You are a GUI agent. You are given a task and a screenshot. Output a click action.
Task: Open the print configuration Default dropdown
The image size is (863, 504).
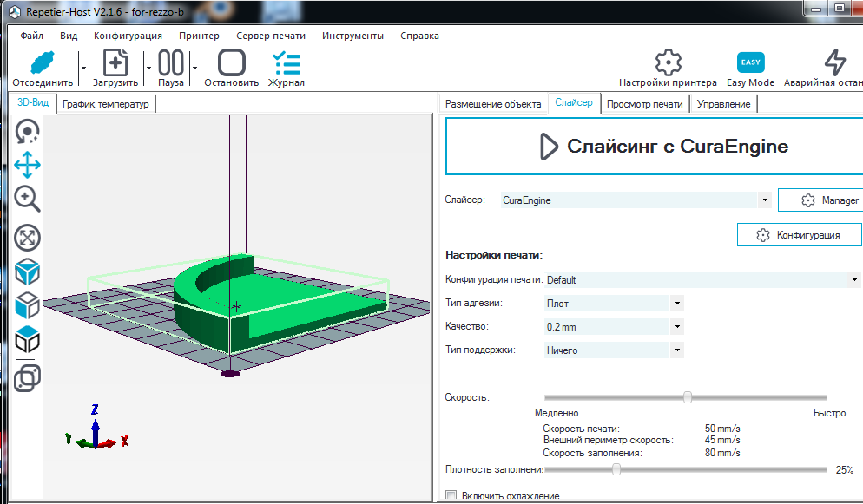854,279
